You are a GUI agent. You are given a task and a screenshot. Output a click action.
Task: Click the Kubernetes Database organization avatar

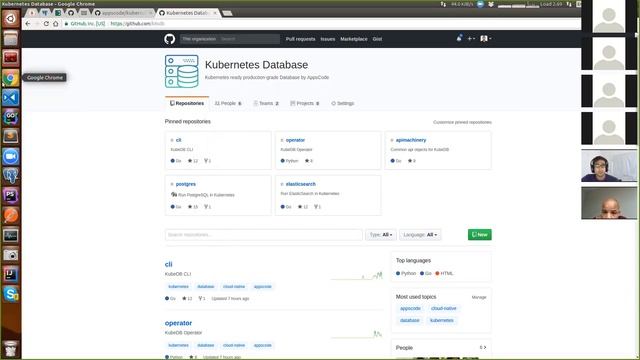tap(182, 71)
